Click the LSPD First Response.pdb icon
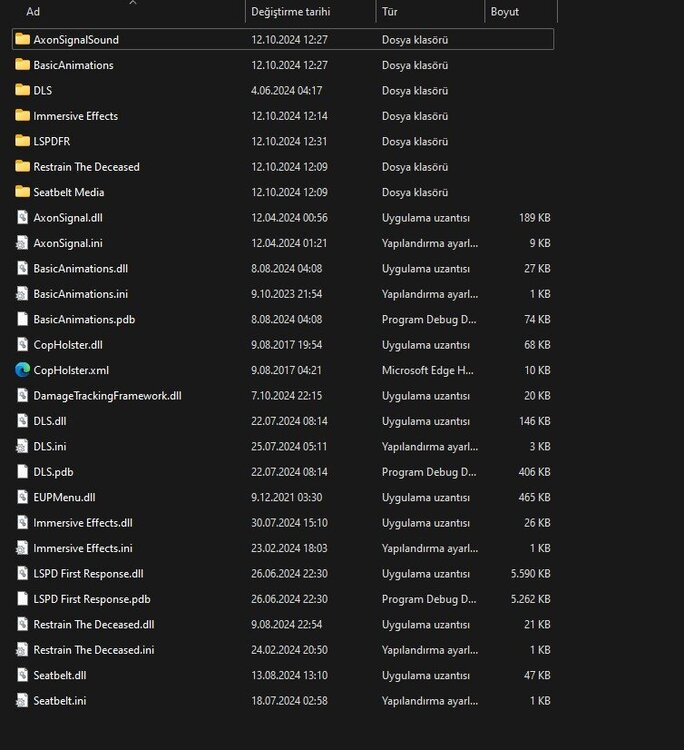Screen dimensions: 684x750 22,599
